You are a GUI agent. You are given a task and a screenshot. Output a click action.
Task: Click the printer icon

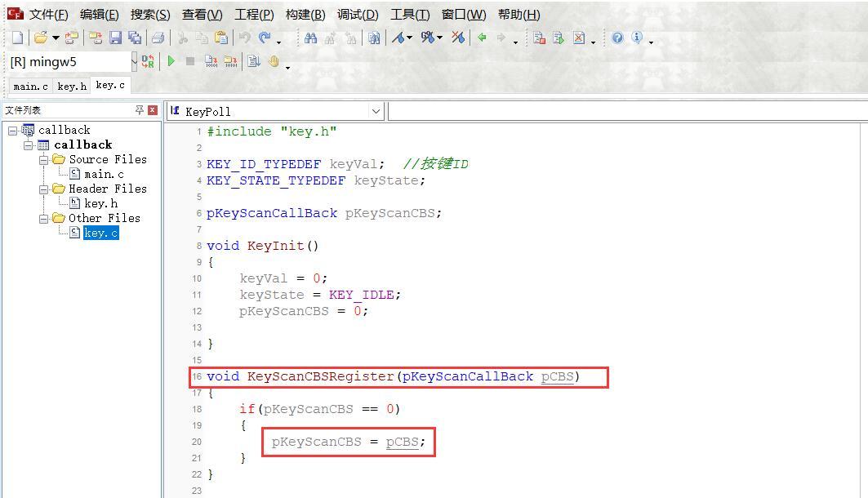pyautogui.click(x=158, y=38)
